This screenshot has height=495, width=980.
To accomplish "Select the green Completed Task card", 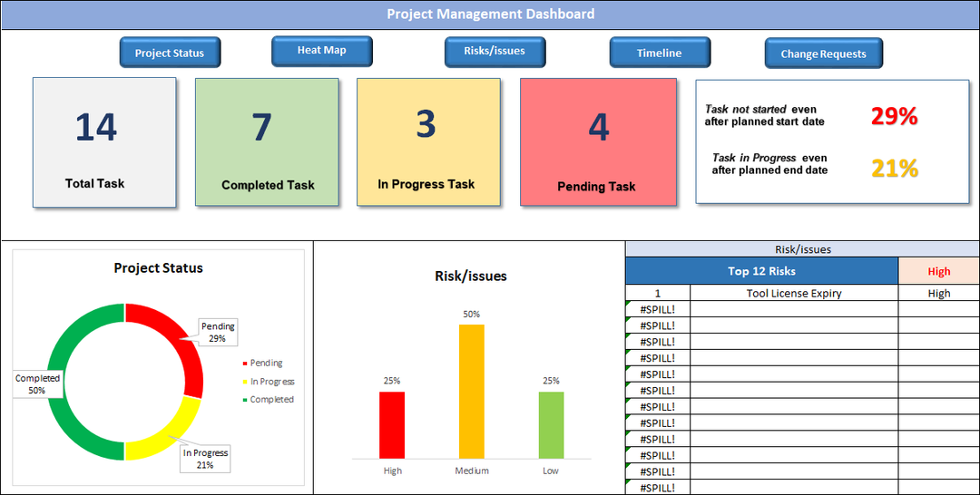I will click(267, 142).
